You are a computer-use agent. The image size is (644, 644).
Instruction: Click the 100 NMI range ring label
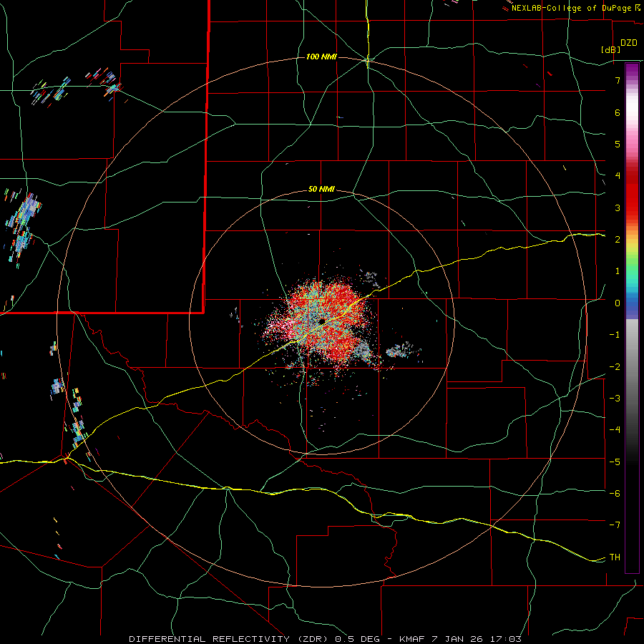pos(321,57)
